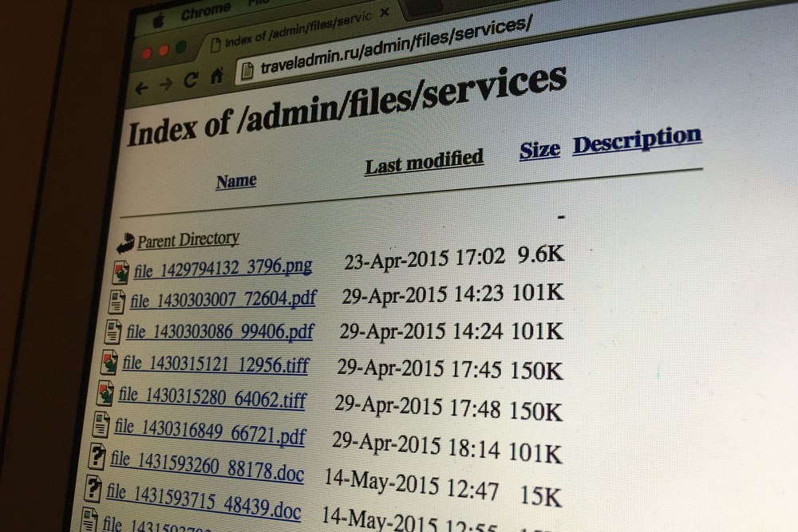This screenshot has width=798, height=532.
Task: Click the green maximize window button
Action: click(x=180, y=48)
